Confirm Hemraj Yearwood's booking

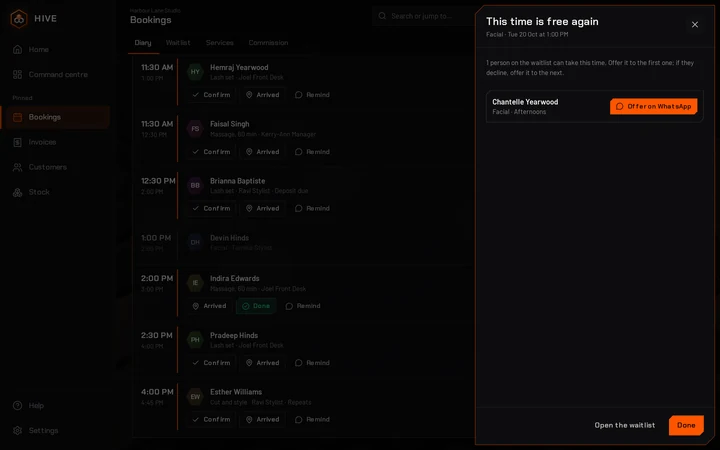(x=211, y=95)
